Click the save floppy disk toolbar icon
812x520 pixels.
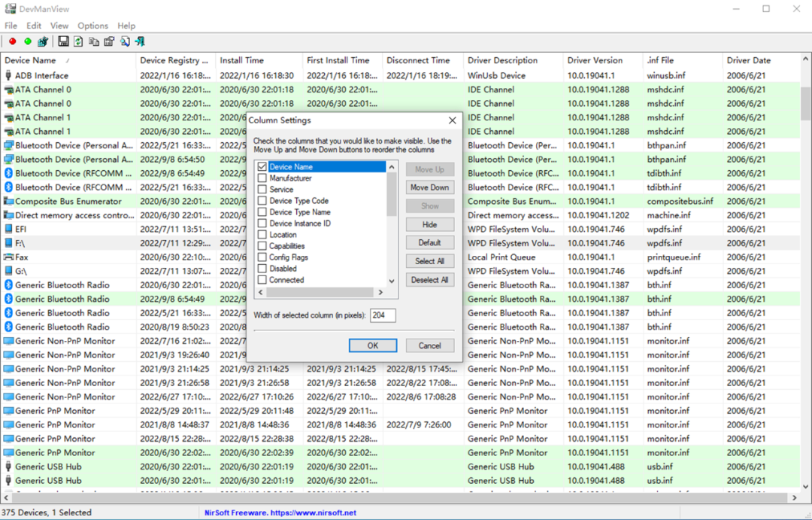click(63, 41)
